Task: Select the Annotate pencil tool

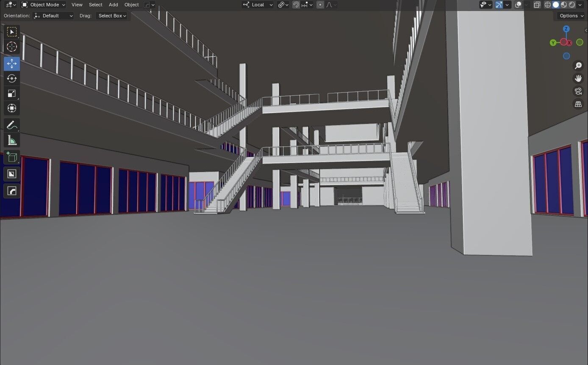Action: (x=12, y=125)
